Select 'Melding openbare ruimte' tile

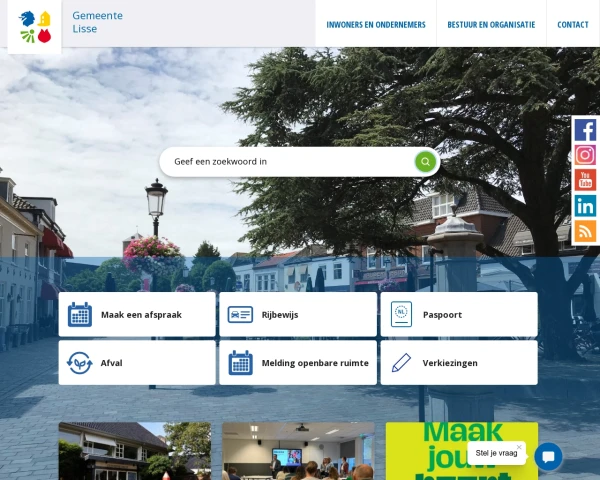(x=298, y=363)
